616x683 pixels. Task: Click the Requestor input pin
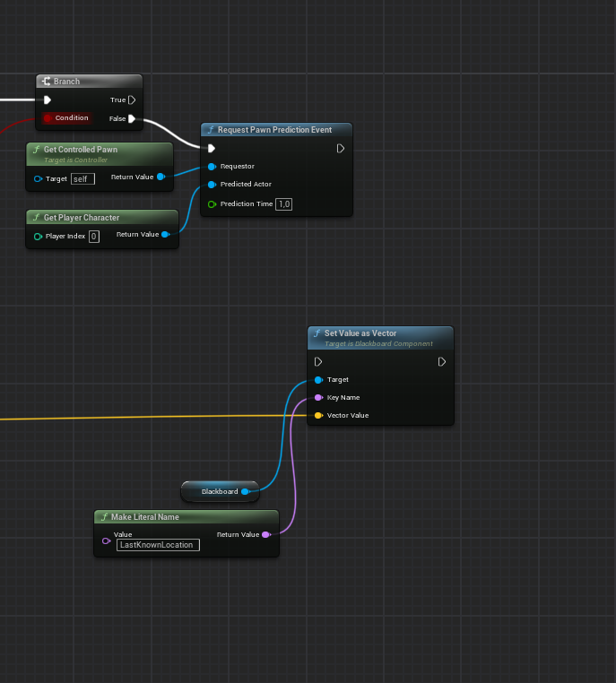coord(212,167)
